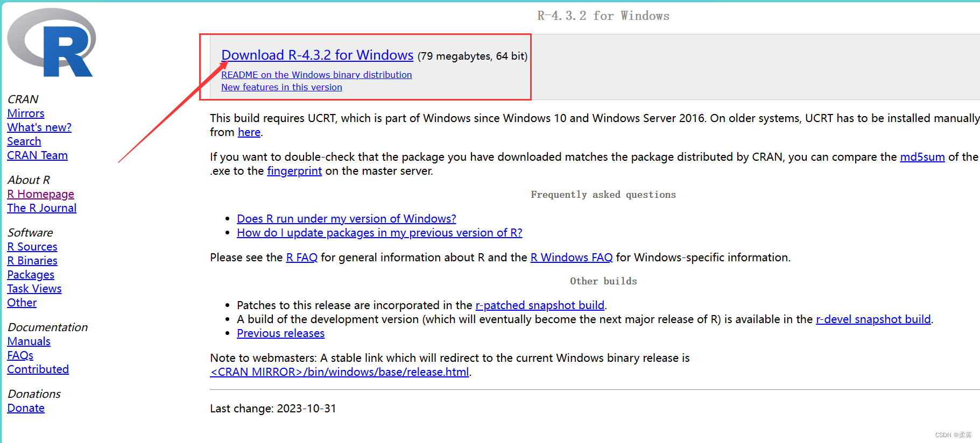The width and height of the screenshot is (980, 443).
Task: Open the CRAN MIRROR release.html stable link
Action: pos(340,372)
